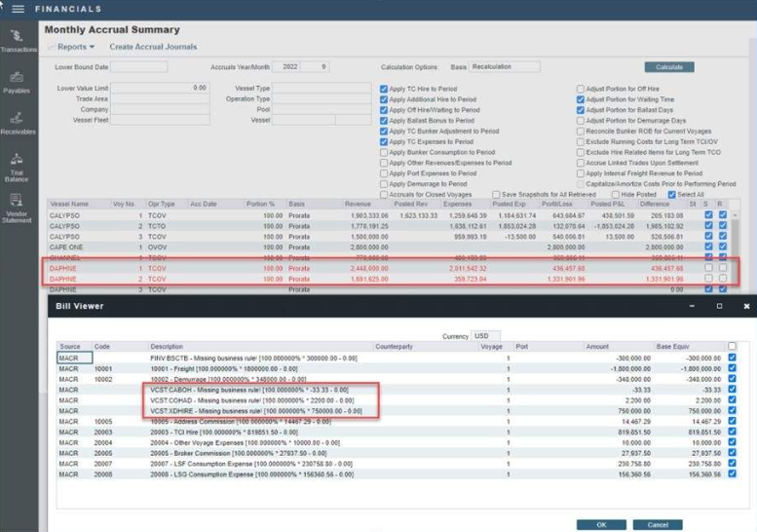This screenshot has width=757, height=532.
Task: Maximize the Bill Viewer dialog
Action: [x=719, y=306]
